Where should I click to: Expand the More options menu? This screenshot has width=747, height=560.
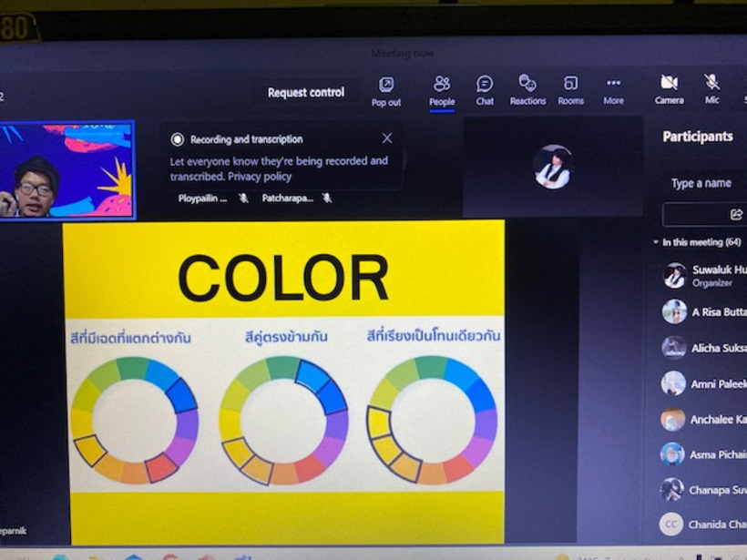pos(613,90)
